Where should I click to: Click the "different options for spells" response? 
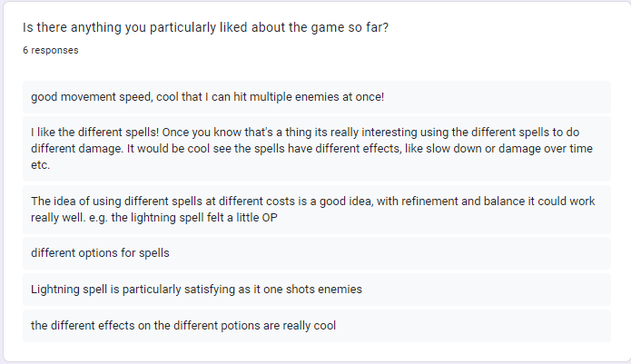coord(100,253)
